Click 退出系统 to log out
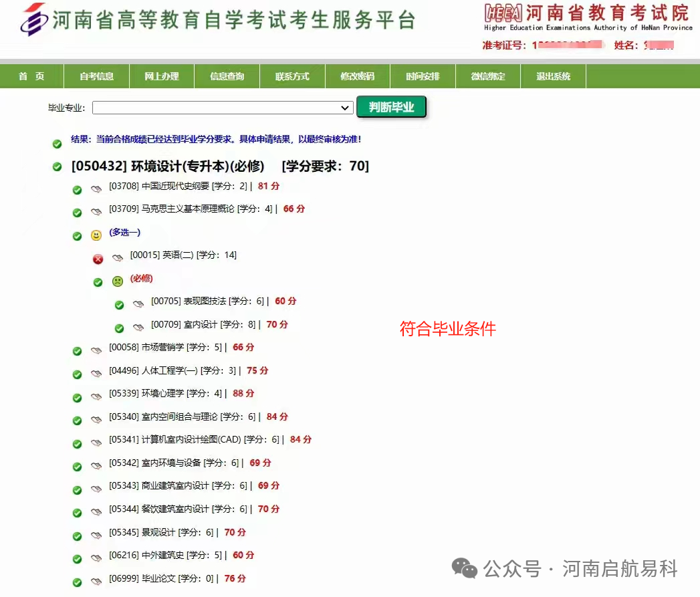 click(x=553, y=76)
